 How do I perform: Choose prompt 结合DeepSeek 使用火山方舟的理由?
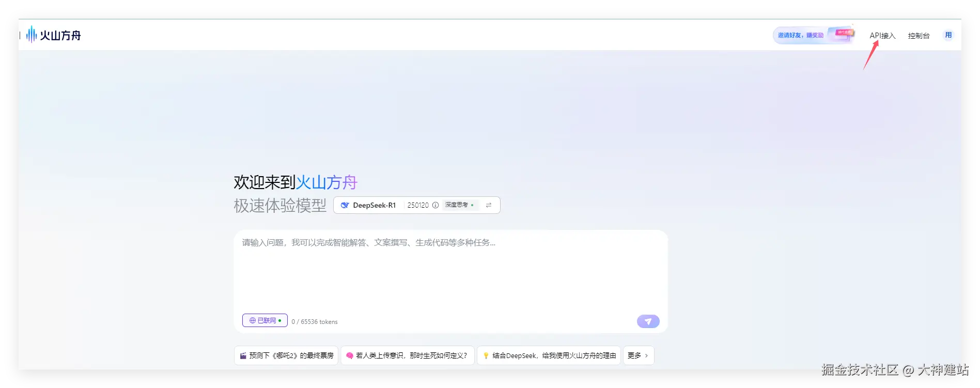coord(549,355)
